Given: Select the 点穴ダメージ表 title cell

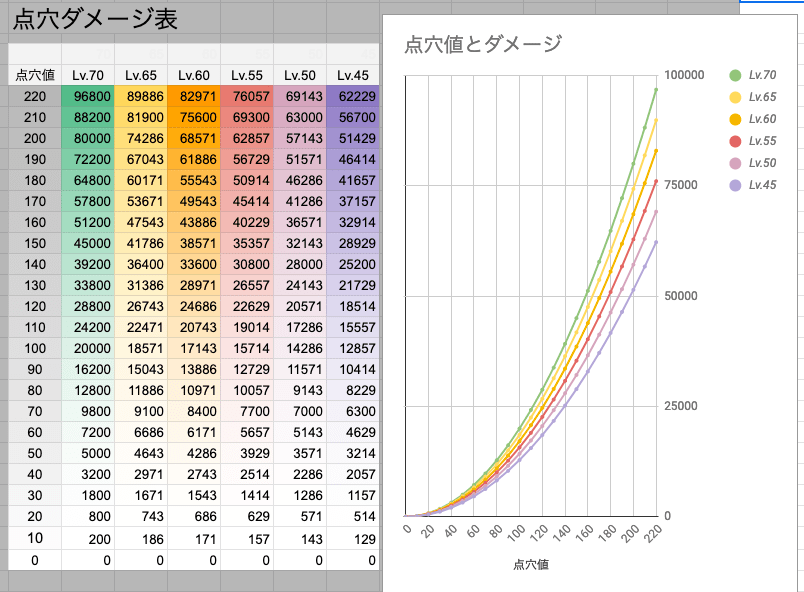Looking at the screenshot, I should tap(95, 19).
